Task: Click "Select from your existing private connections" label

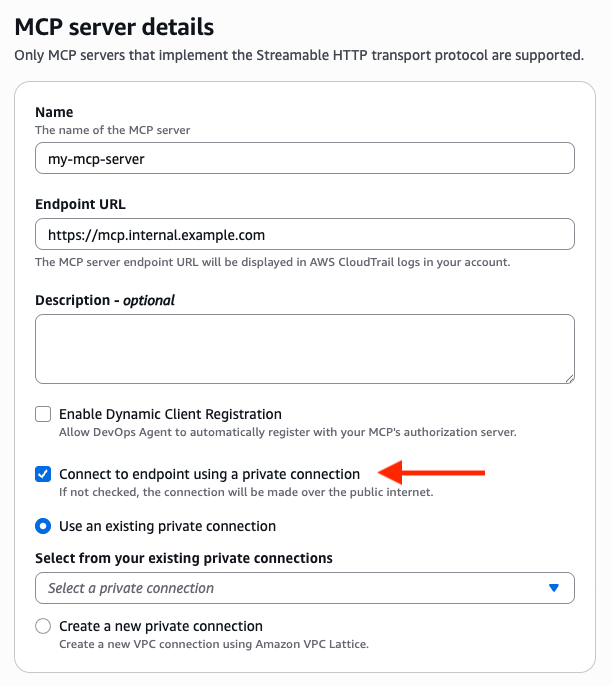Action: [184, 558]
